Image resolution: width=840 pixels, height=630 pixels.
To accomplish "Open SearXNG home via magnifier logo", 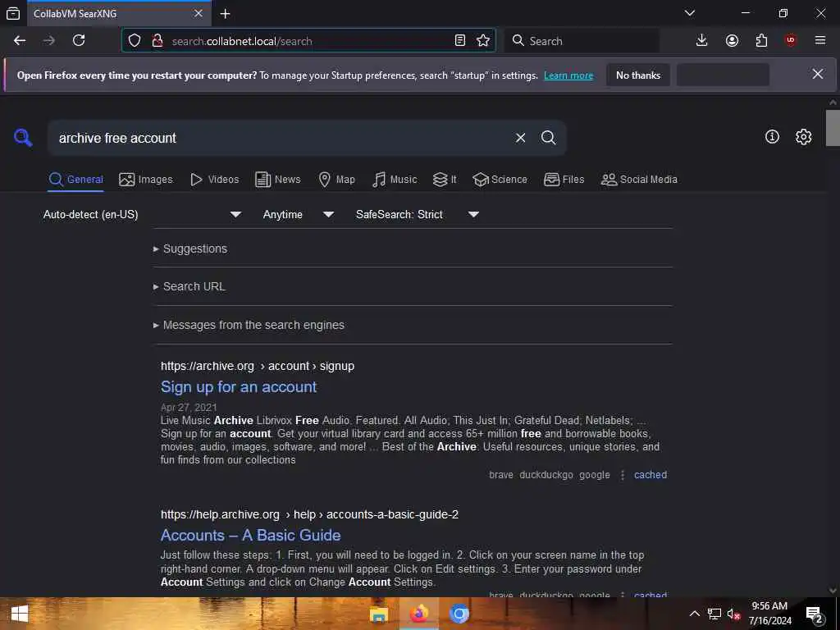I will pyautogui.click(x=23, y=138).
